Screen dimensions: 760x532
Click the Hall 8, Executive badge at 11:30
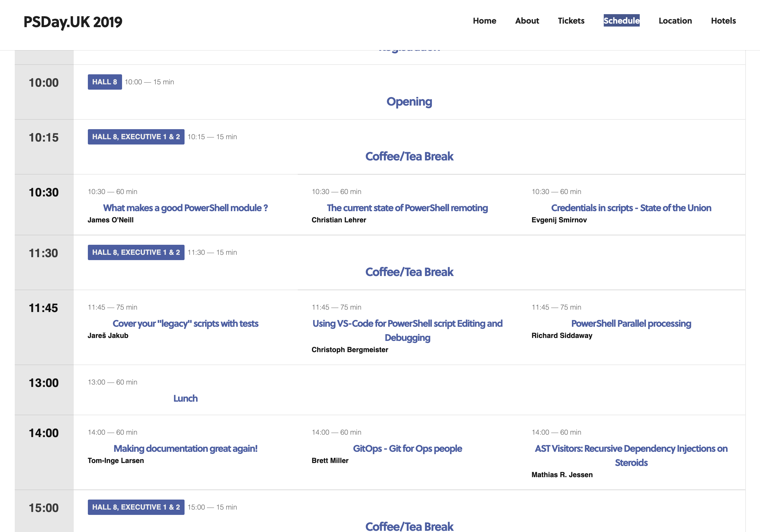pos(136,252)
